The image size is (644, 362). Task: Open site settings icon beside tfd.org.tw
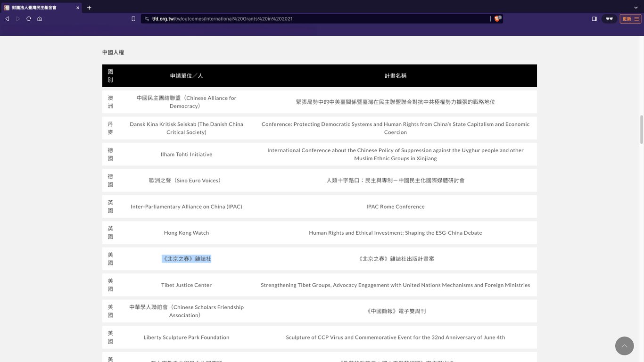click(147, 19)
